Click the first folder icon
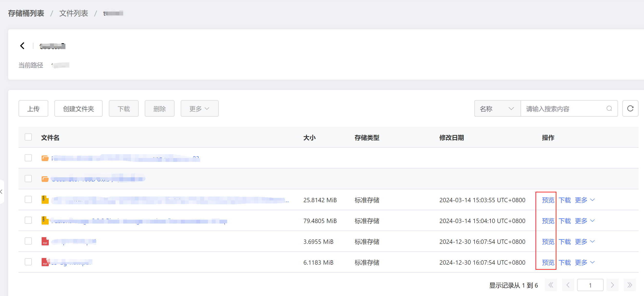The width and height of the screenshot is (644, 296). pyautogui.click(x=45, y=158)
